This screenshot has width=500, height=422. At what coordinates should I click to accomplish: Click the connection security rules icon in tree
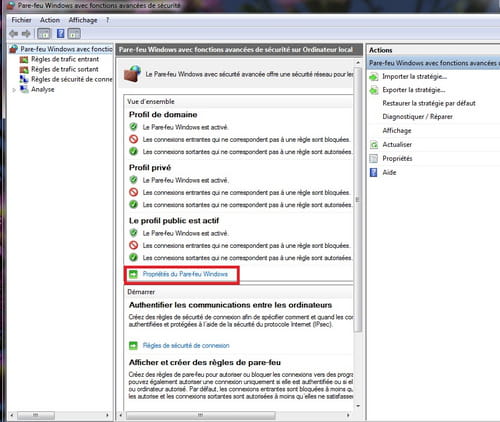(x=24, y=79)
